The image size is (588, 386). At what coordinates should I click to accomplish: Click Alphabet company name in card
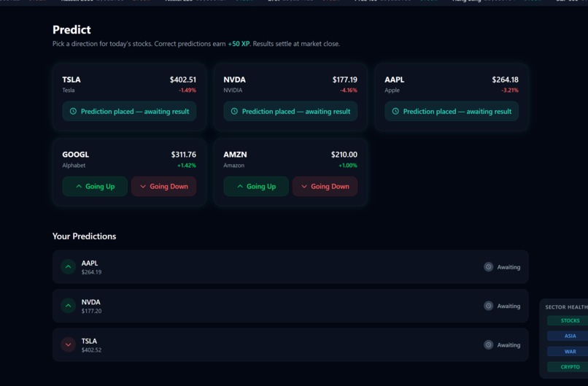coord(74,166)
